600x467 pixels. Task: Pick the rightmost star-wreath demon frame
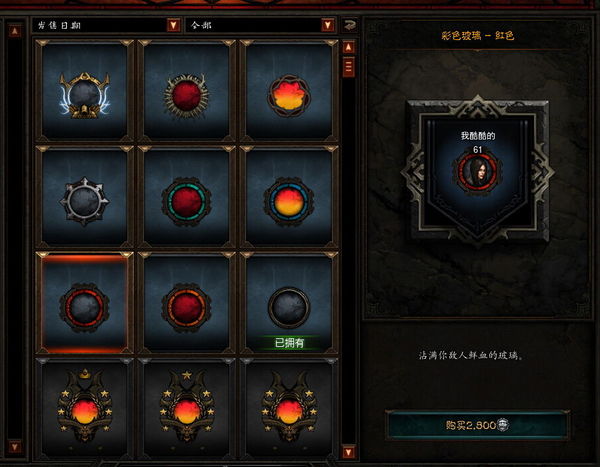[289, 409]
